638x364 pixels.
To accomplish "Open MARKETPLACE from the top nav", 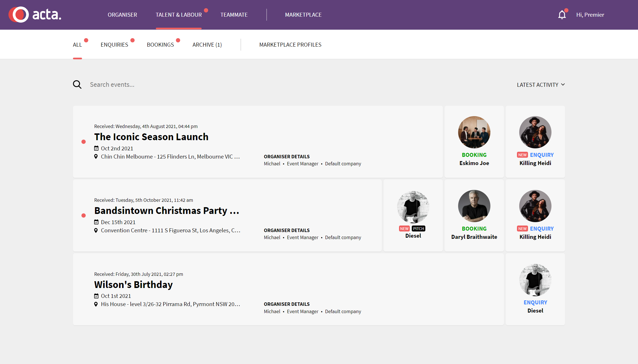I will [303, 15].
